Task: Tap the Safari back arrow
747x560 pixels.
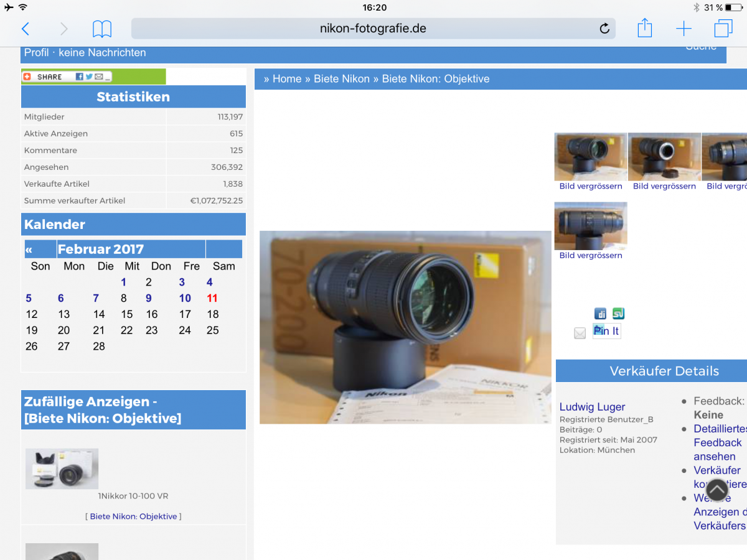Action: (x=26, y=29)
